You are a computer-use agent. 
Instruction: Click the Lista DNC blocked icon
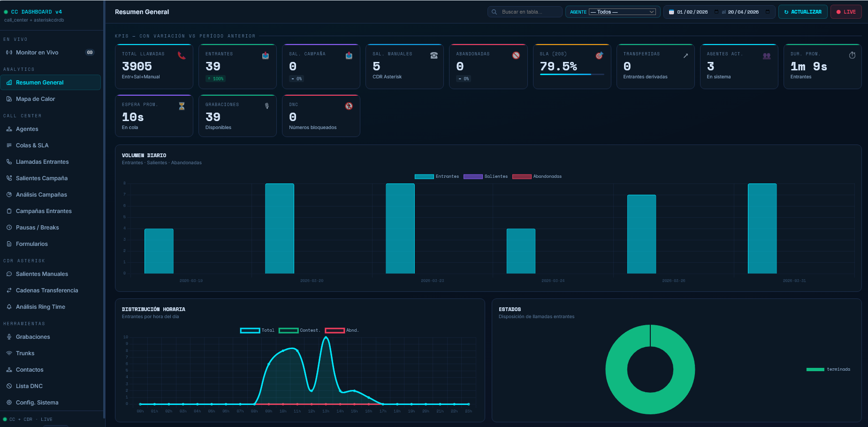[9, 386]
